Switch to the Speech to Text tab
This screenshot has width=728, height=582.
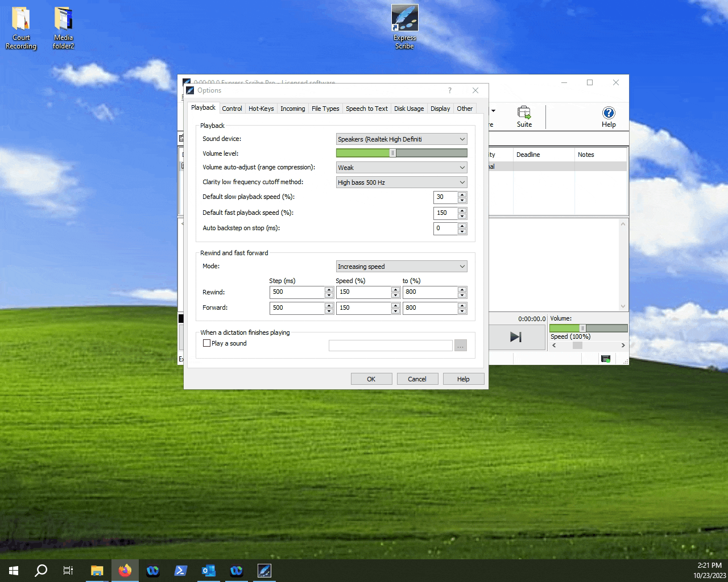point(366,108)
